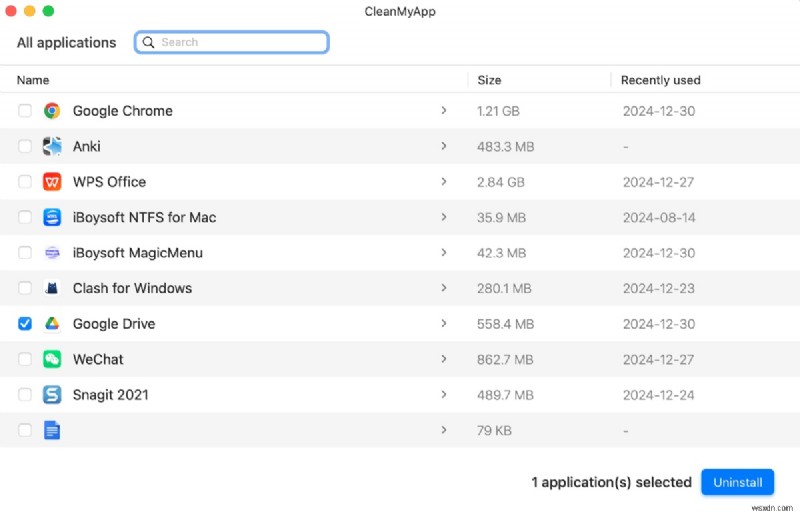This screenshot has height=514, width=800.
Task: Sort by the Size column header
Action: pyautogui.click(x=489, y=80)
